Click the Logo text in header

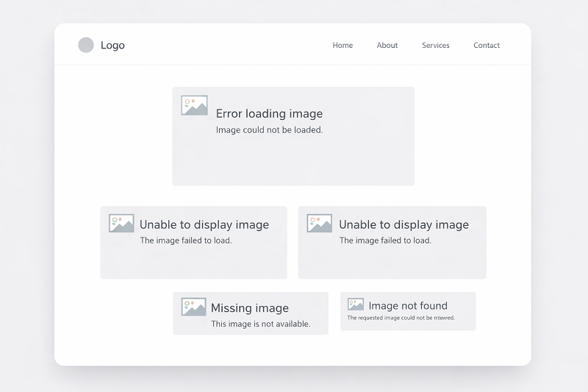112,46
